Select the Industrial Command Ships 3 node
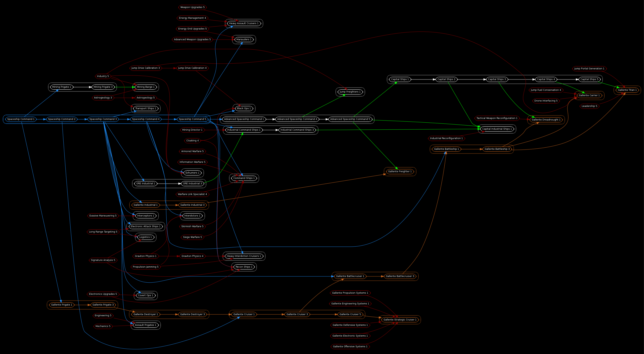The height and width of the screenshot is (354, 644). (298, 130)
